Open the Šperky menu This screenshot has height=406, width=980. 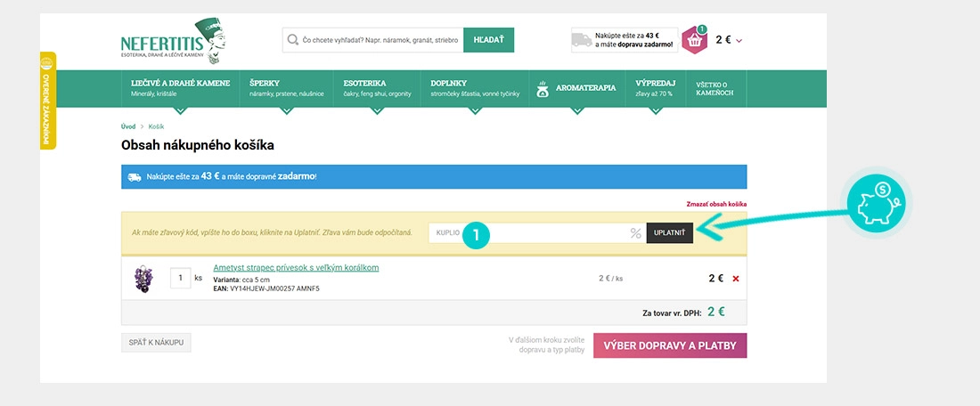(x=285, y=87)
